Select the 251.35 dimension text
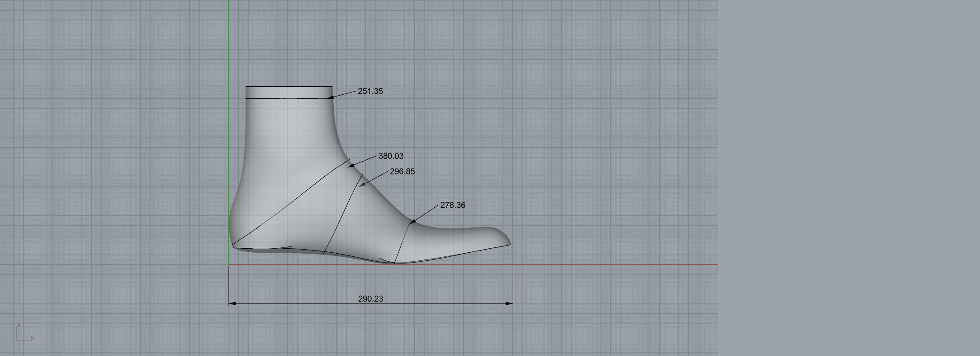 click(370, 91)
